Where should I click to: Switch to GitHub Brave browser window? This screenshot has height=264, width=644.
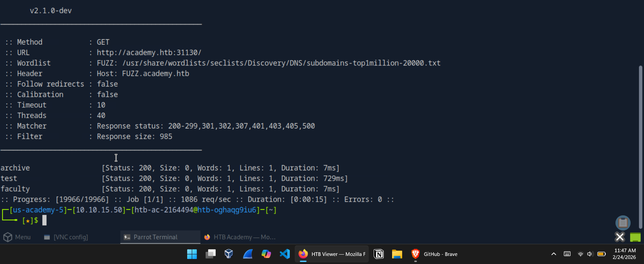point(435,254)
